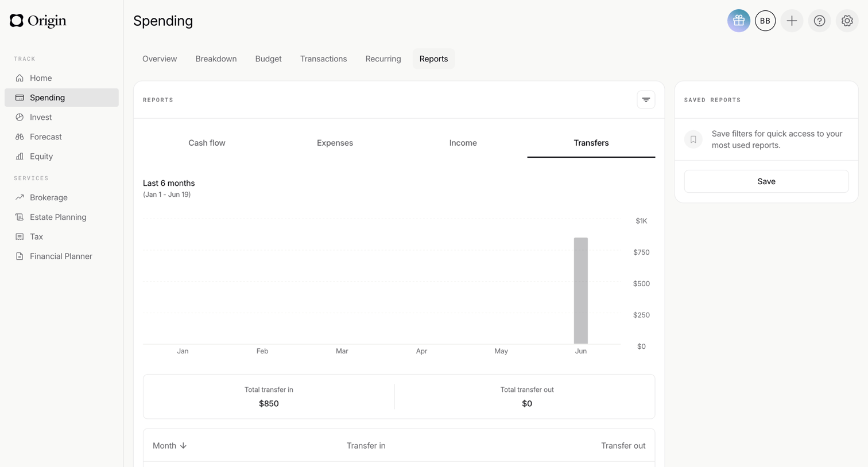Sort by Month using arrow
Image resolution: width=868 pixels, height=467 pixels.
coord(183,446)
